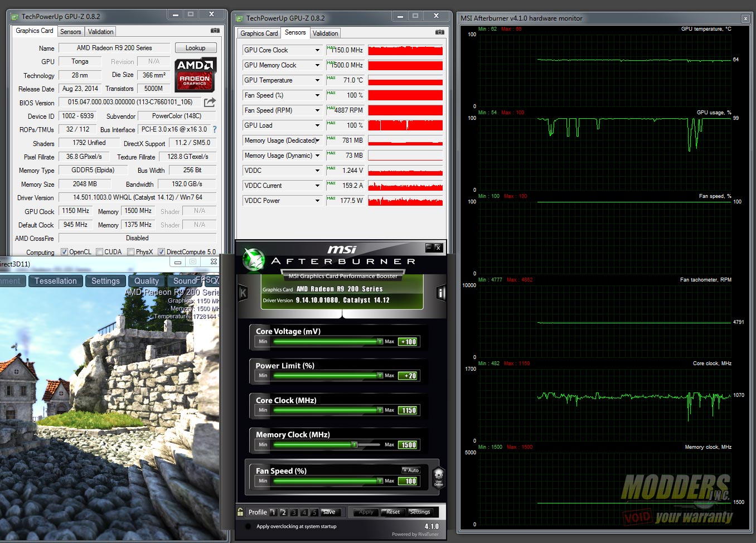
Task: Click the profile lock padlock icon
Action: [240, 512]
